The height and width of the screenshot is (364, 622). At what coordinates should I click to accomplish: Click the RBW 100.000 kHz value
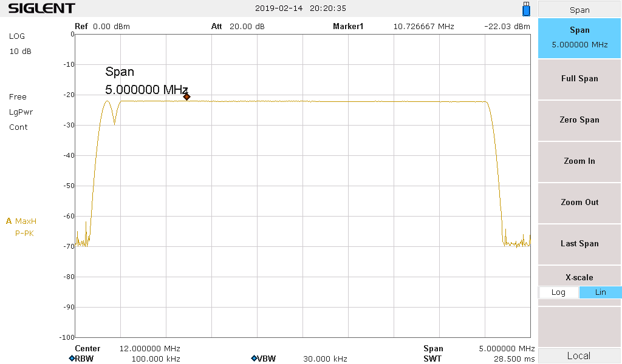[155, 359]
